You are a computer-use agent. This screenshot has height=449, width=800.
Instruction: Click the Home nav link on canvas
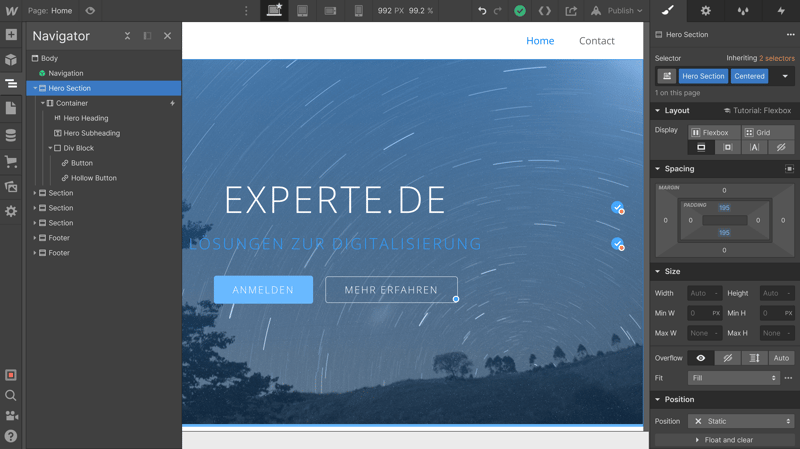point(540,41)
